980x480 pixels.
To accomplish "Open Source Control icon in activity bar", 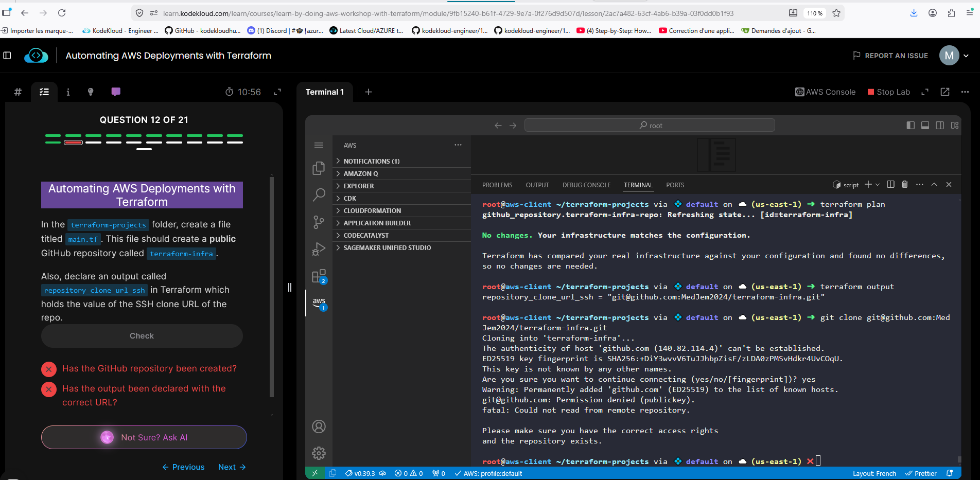I will [319, 222].
